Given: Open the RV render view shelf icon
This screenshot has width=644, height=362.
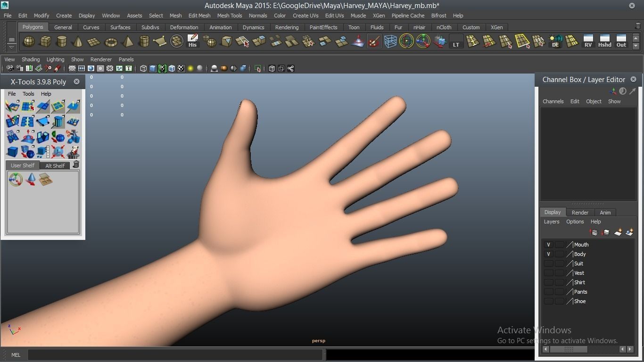Looking at the screenshot, I should tap(588, 41).
